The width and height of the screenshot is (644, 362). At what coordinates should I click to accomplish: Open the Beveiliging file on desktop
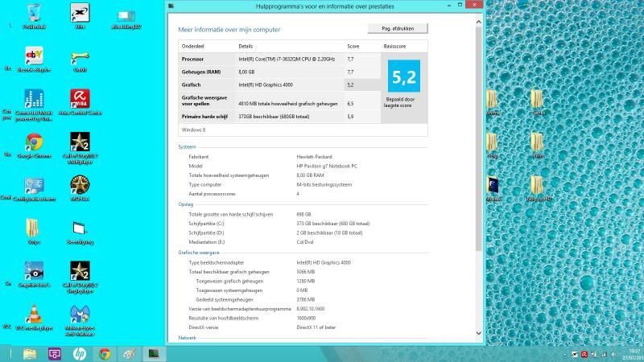pos(80,232)
